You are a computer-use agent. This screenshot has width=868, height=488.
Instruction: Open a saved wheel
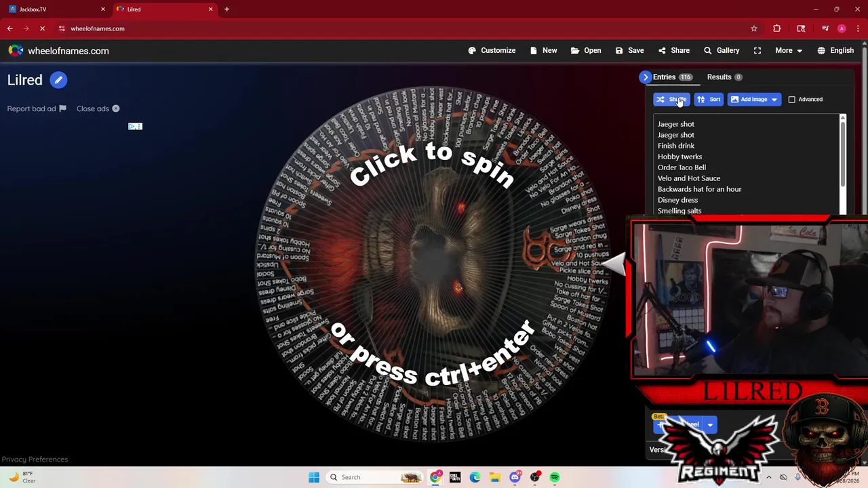(x=586, y=50)
